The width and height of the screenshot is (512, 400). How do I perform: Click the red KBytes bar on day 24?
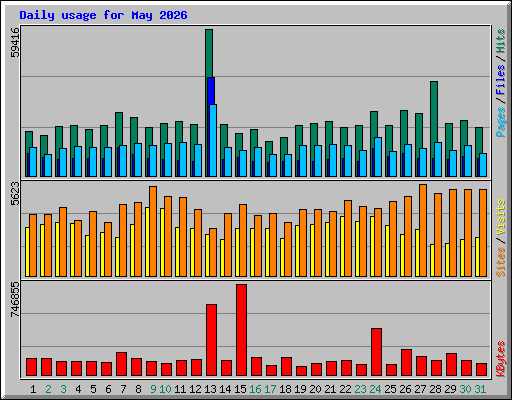click(x=376, y=352)
